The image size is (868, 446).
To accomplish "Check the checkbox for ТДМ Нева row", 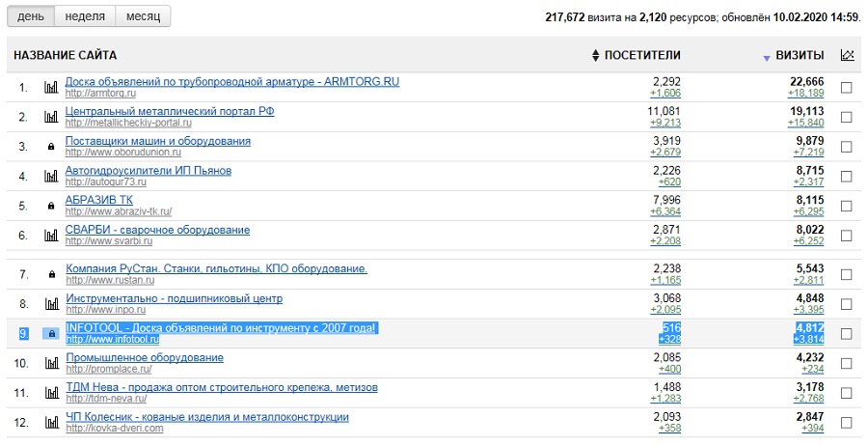I will coord(847,393).
